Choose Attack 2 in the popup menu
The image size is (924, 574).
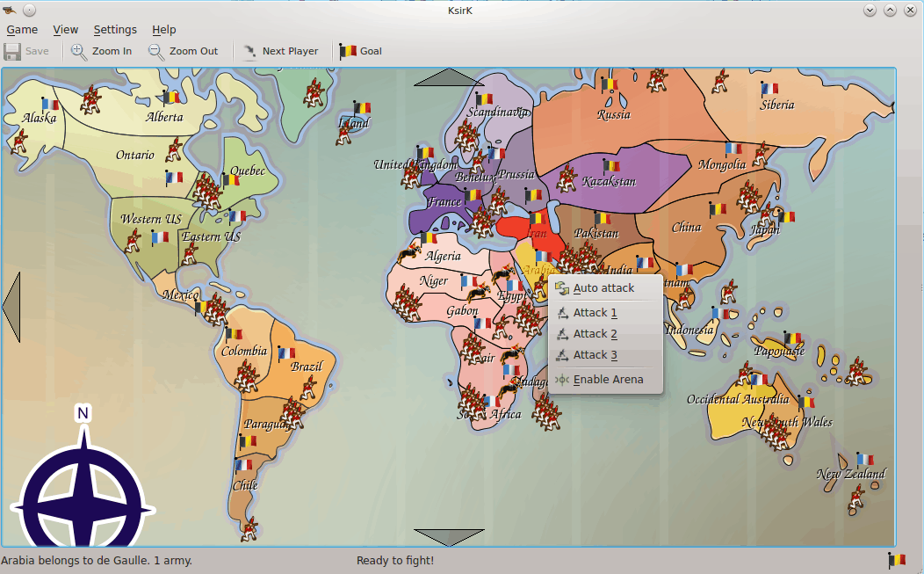595,334
